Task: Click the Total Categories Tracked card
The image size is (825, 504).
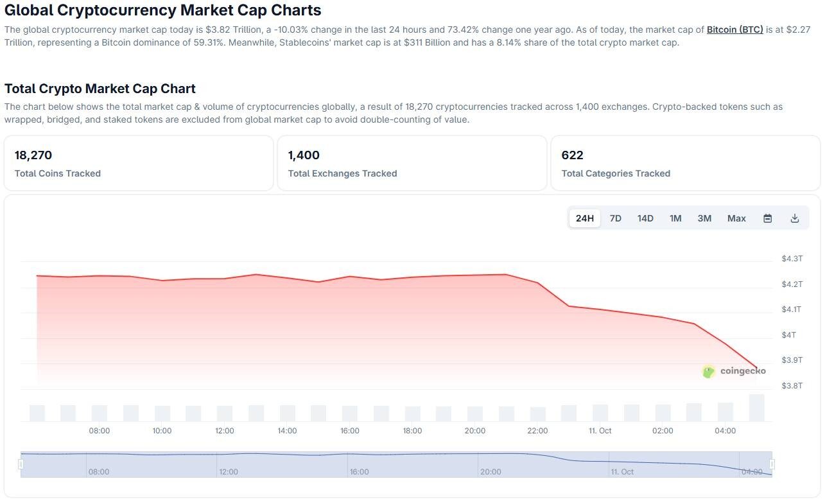Action: [685, 163]
